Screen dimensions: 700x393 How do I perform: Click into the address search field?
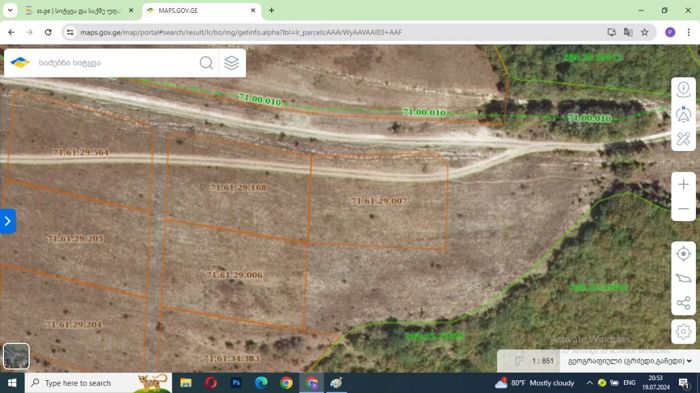[116, 63]
